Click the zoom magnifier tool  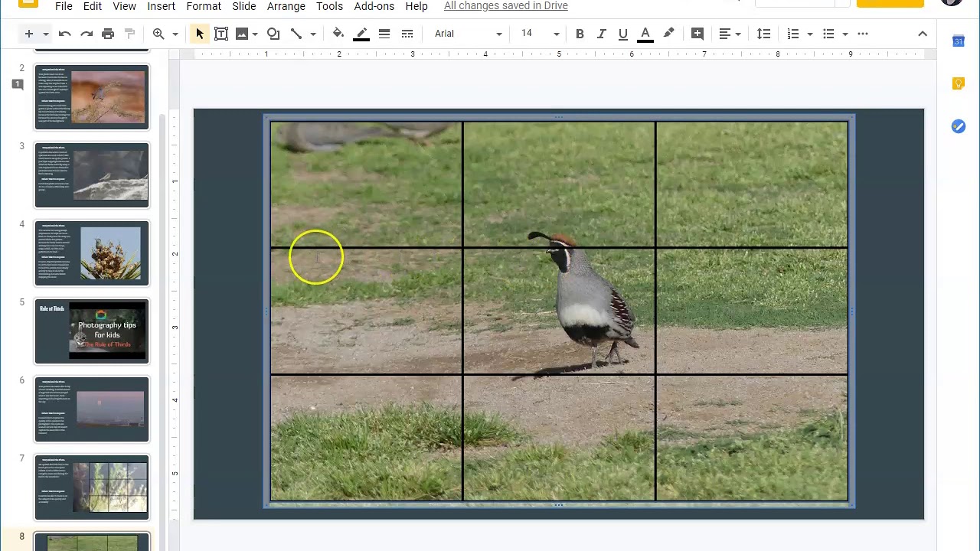[158, 34]
